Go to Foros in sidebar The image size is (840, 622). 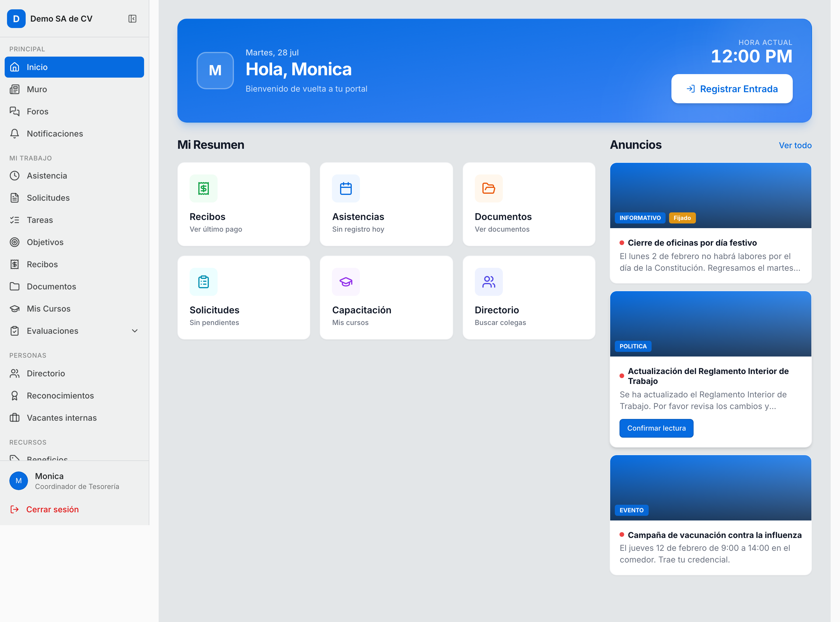(74, 111)
